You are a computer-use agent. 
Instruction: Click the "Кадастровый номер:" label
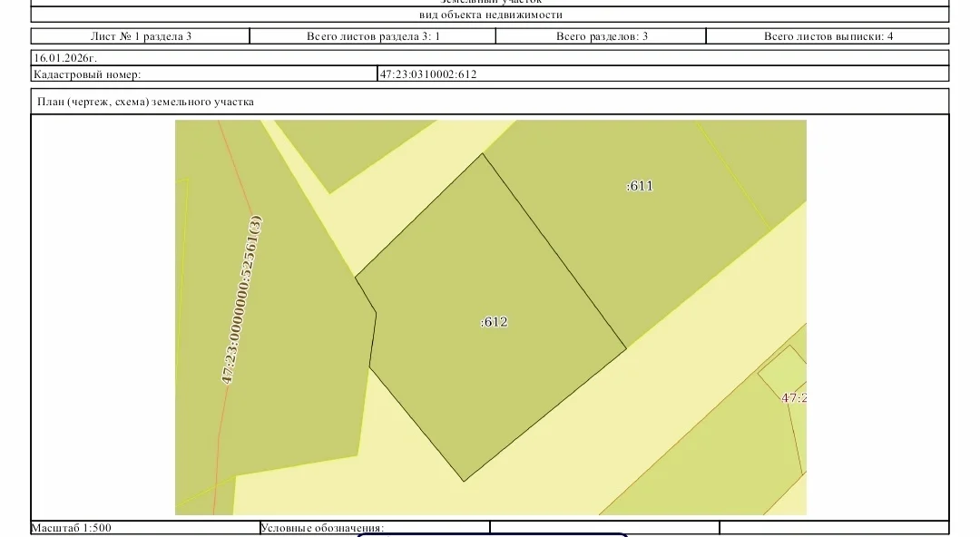(x=87, y=74)
